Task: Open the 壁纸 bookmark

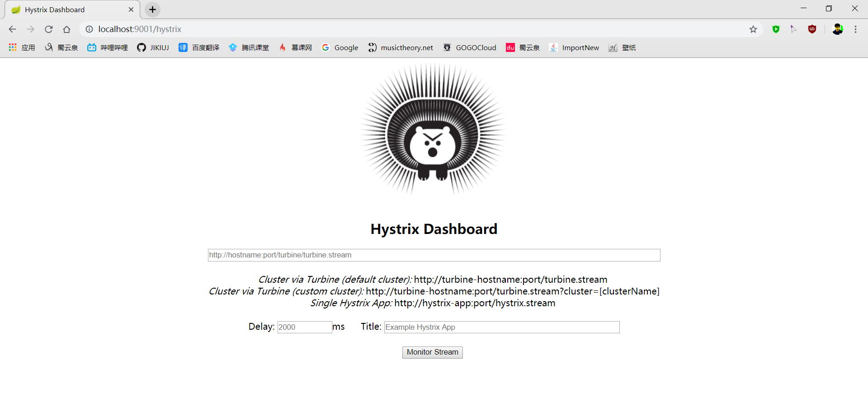Action: click(623, 47)
